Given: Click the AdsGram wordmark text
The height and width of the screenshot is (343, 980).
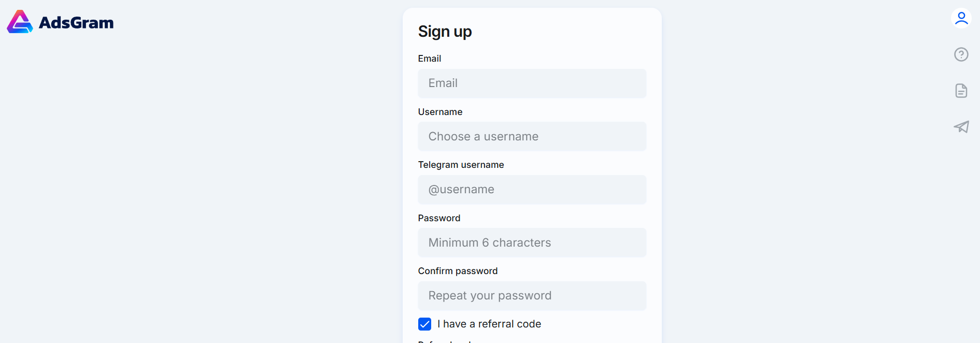Looking at the screenshot, I should point(76,23).
